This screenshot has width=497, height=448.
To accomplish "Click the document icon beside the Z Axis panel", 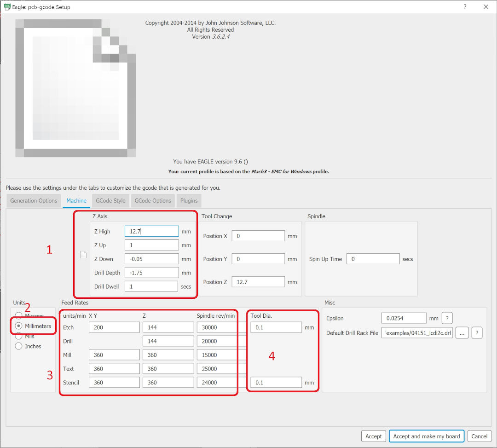I will (84, 254).
